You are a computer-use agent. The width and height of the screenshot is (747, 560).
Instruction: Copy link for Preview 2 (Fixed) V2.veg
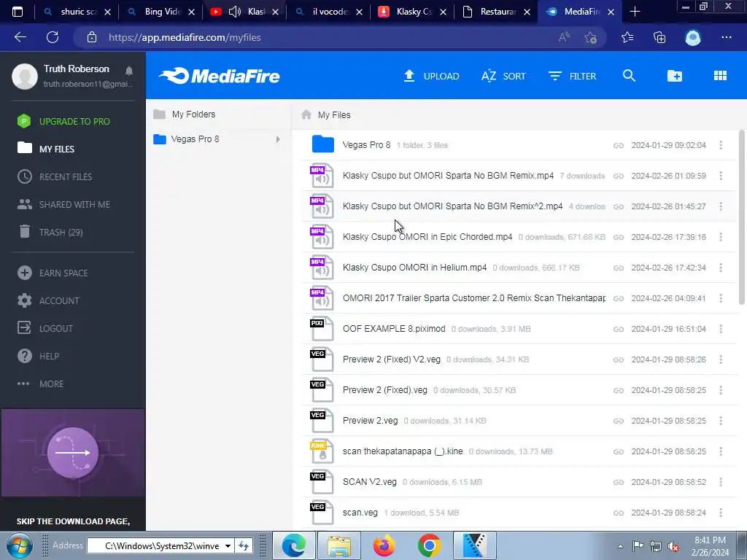click(x=619, y=359)
